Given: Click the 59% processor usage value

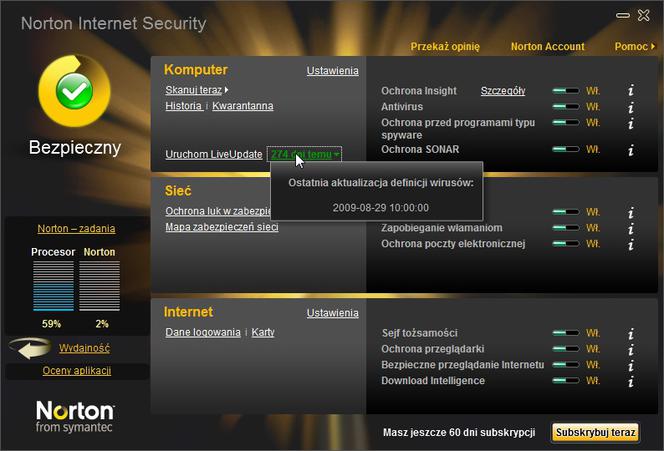Looking at the screenshot, I should coord(51,324).
